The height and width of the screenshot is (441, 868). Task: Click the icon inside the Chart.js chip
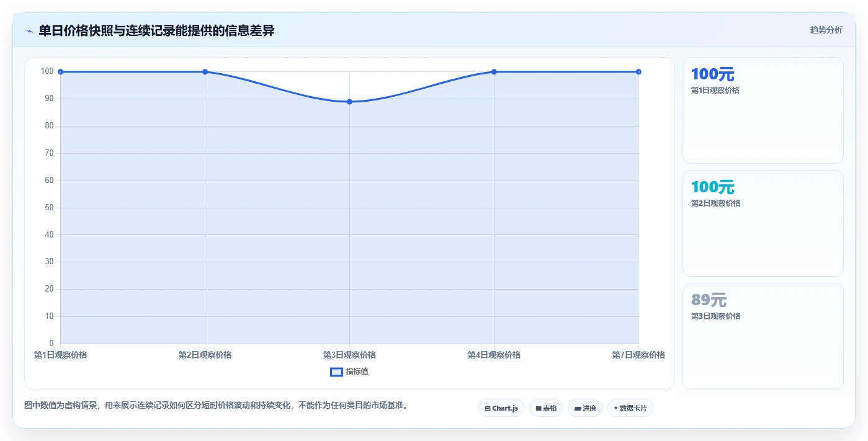click(x=488, y=409)
